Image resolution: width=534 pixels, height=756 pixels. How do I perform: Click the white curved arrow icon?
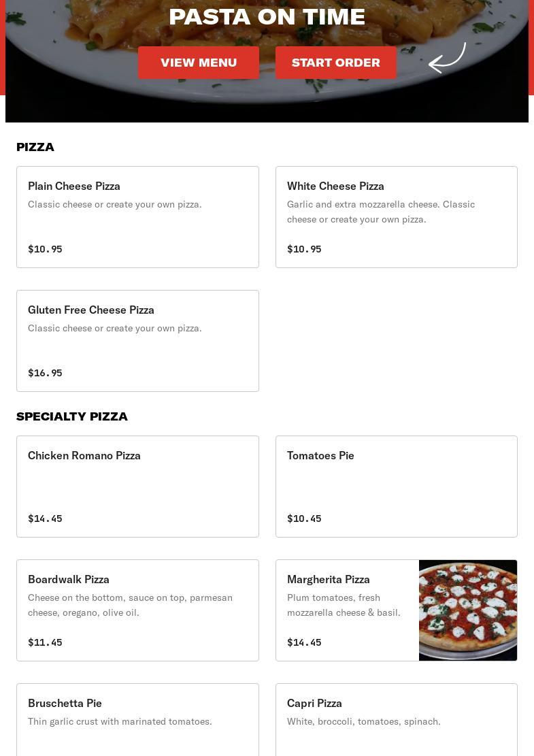(x=447, y=58)
